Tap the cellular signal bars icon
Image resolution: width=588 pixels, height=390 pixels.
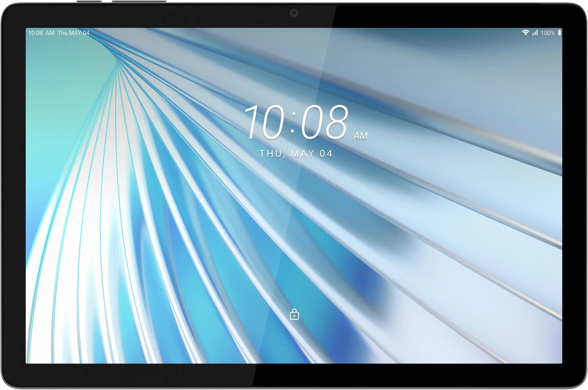(x=535, y=33)
